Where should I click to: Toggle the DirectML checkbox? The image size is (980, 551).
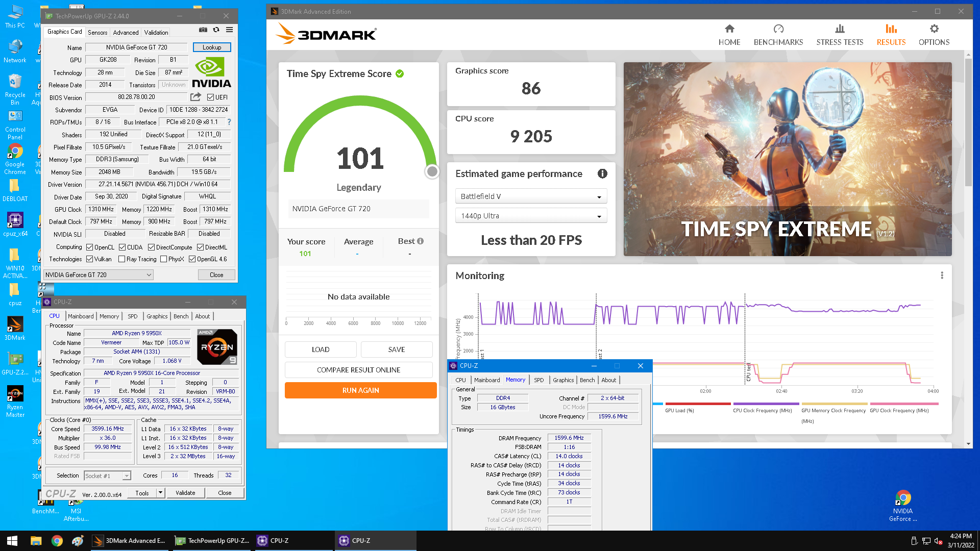click(x=200, y=247)
